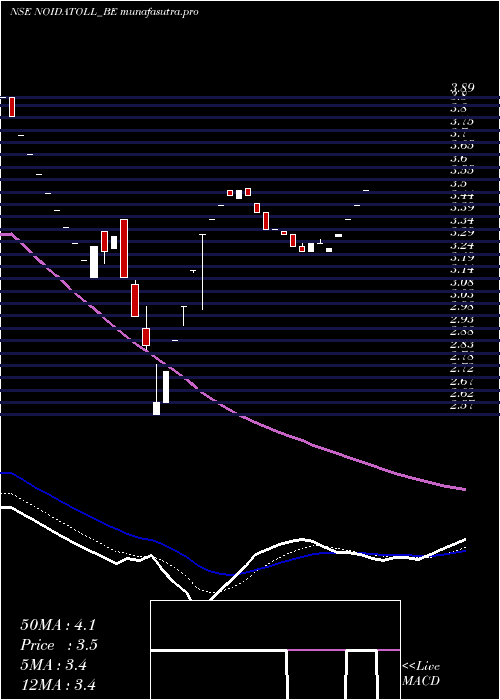Click the 3.65 price axis label
500x700 pixels.
pyautogui.click(x=462, y=146)
